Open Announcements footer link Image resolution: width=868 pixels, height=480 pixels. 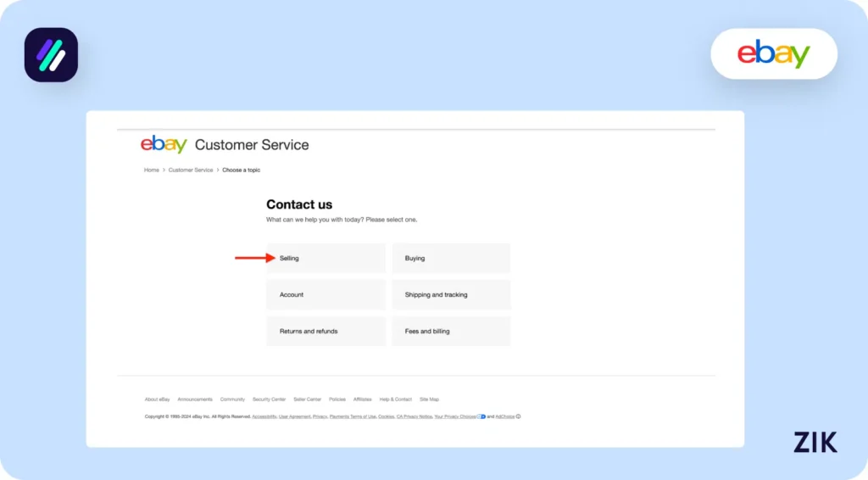point(195,399)
